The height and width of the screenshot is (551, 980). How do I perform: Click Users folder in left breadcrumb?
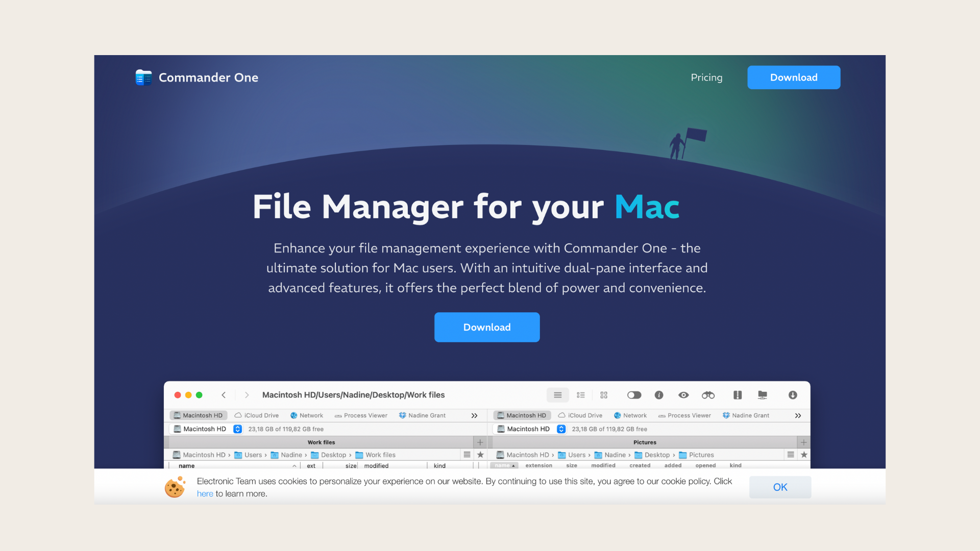pos(248,455)
